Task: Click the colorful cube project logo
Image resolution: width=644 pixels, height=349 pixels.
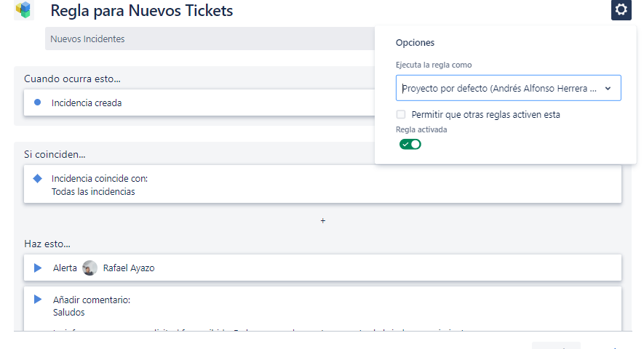Action: 24,10
